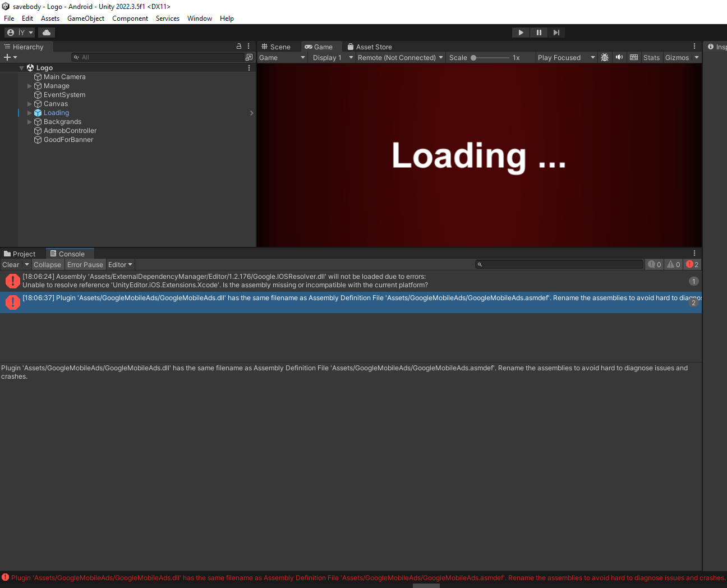Toggle the Game view mute audio icon
This screenshot has height=588, width=727.
619,57
